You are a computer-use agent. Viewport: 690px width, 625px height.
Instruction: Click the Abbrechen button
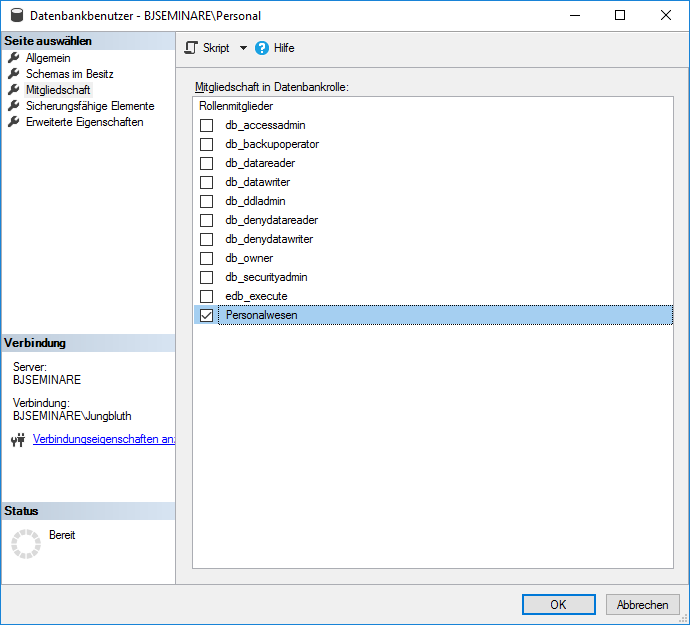(642, 605)
